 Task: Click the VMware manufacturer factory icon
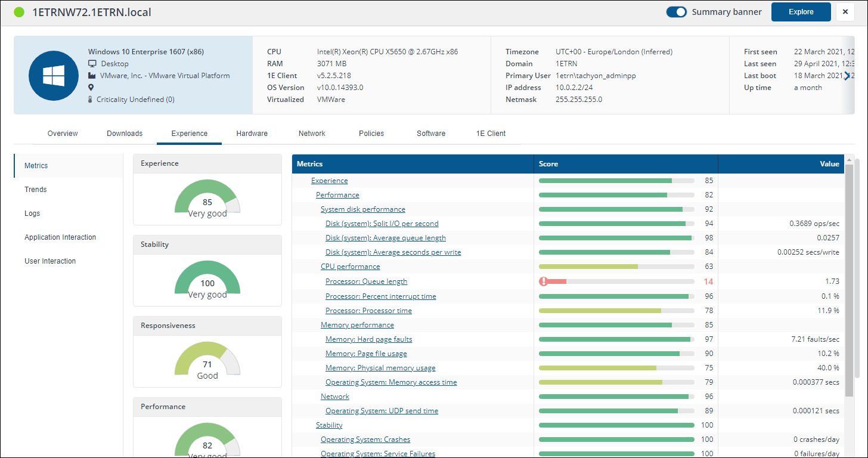click(x=92, y=76)
